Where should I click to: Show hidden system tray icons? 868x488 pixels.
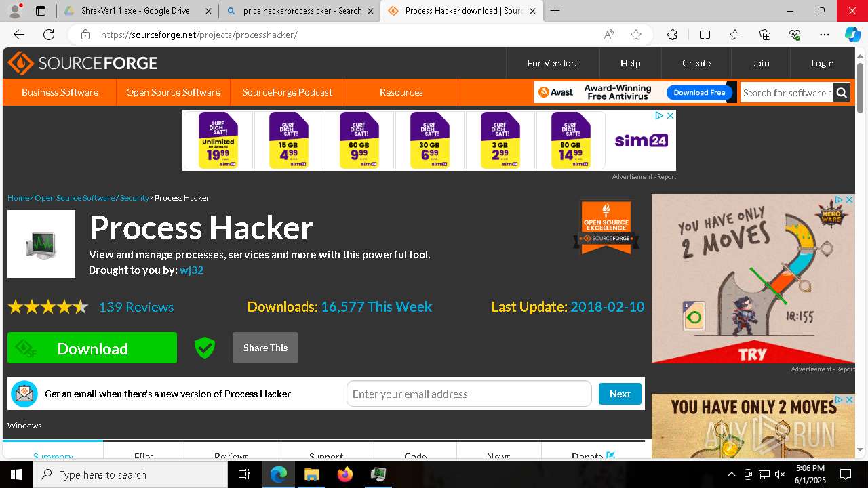[x=731, y=474]
